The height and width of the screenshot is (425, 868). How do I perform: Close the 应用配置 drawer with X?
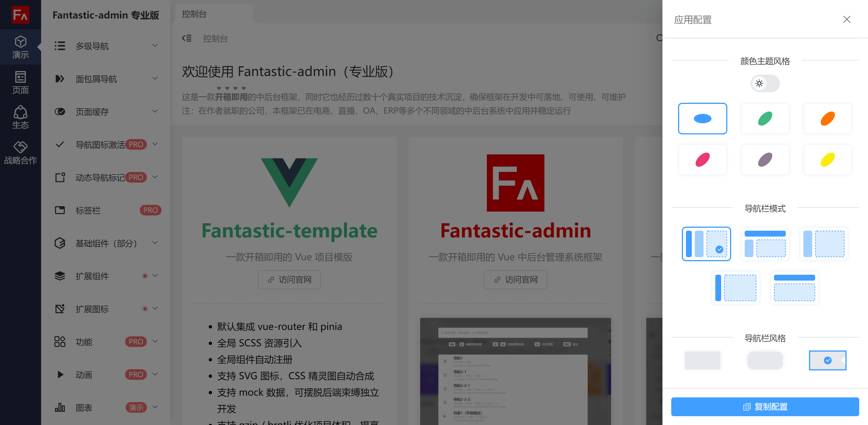(847, 20)
